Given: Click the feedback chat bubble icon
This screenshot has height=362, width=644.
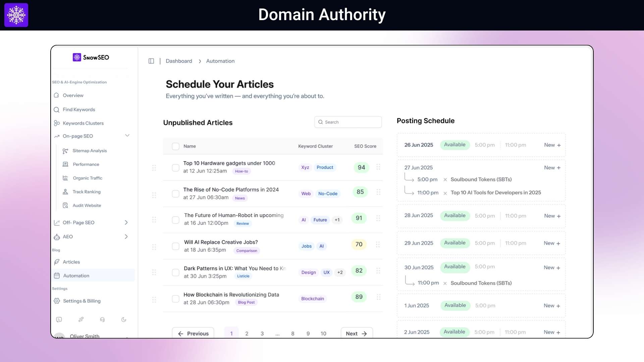Looking at the screenshot, I should tap(59, 319).
